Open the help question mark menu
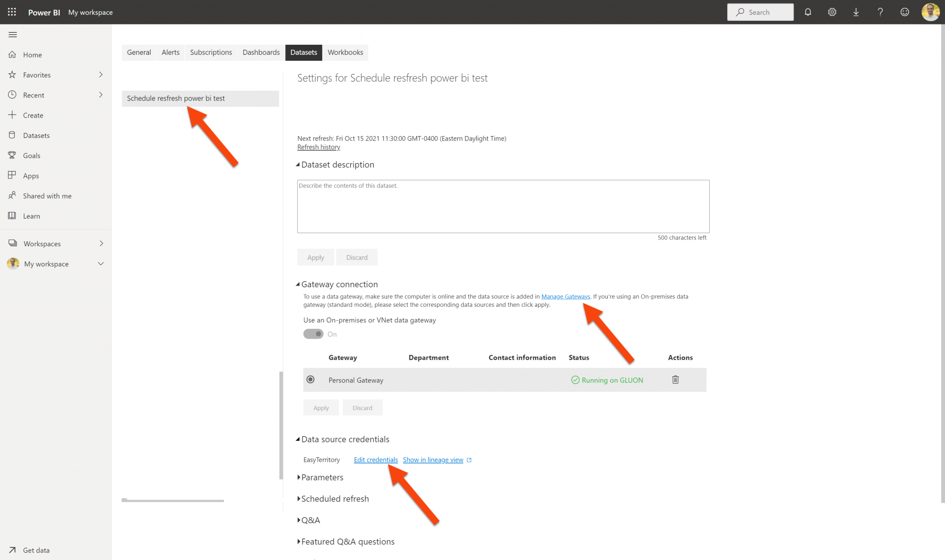Image resolution: width=945 pixels, height=560 pixels. point(880,12)
